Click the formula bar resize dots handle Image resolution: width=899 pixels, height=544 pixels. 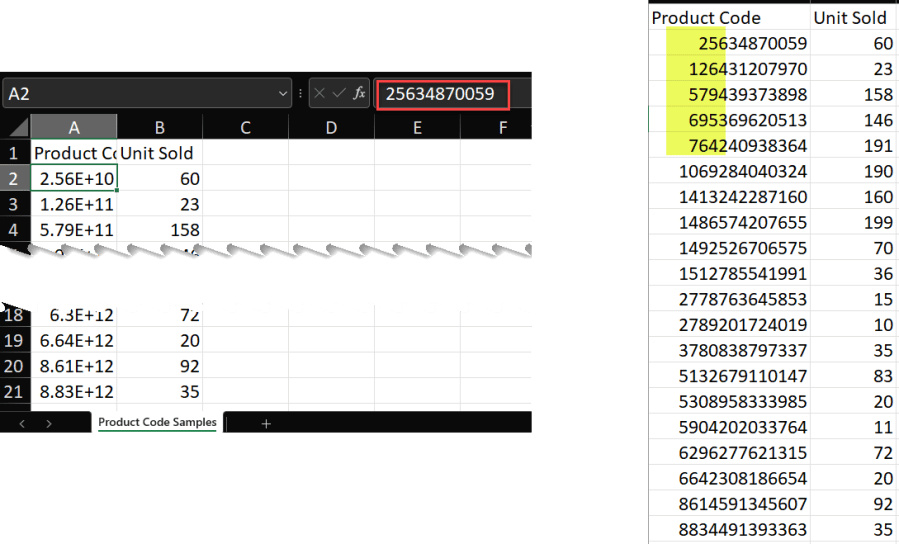[301, 94]
